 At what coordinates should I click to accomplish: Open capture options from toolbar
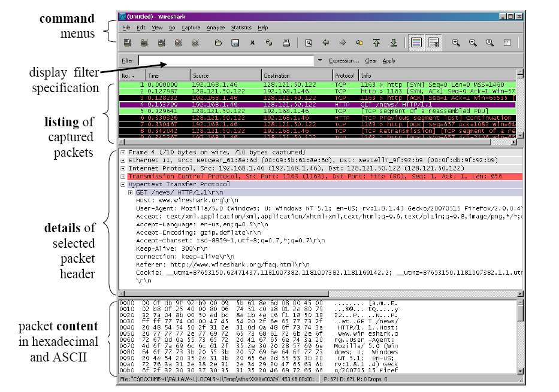coord(144,42)
